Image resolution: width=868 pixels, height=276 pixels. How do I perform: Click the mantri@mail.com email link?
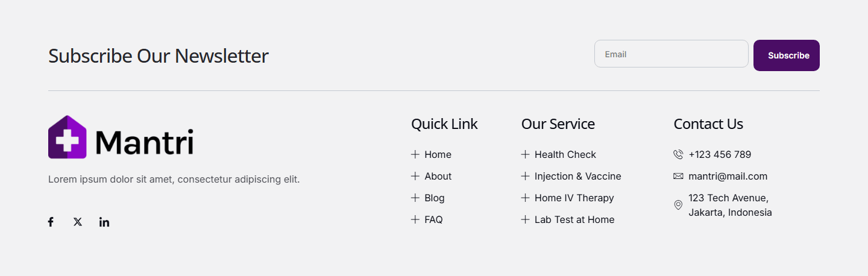(728, 176)
